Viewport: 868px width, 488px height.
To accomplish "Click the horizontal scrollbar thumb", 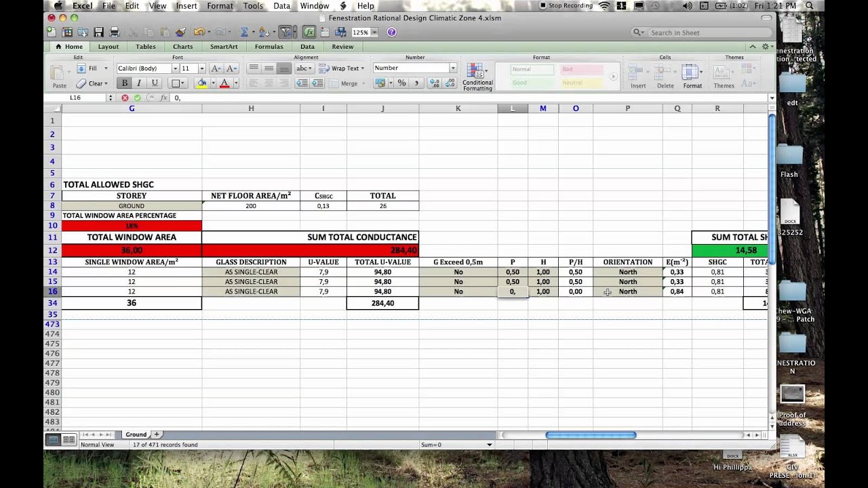I will coord(591,435).
